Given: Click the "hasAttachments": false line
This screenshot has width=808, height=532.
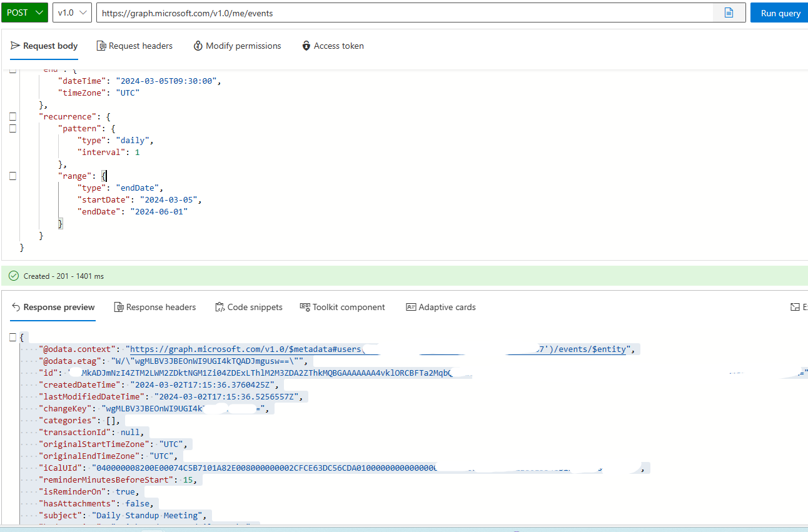Looking at the screenshot, I should (97, 504).
